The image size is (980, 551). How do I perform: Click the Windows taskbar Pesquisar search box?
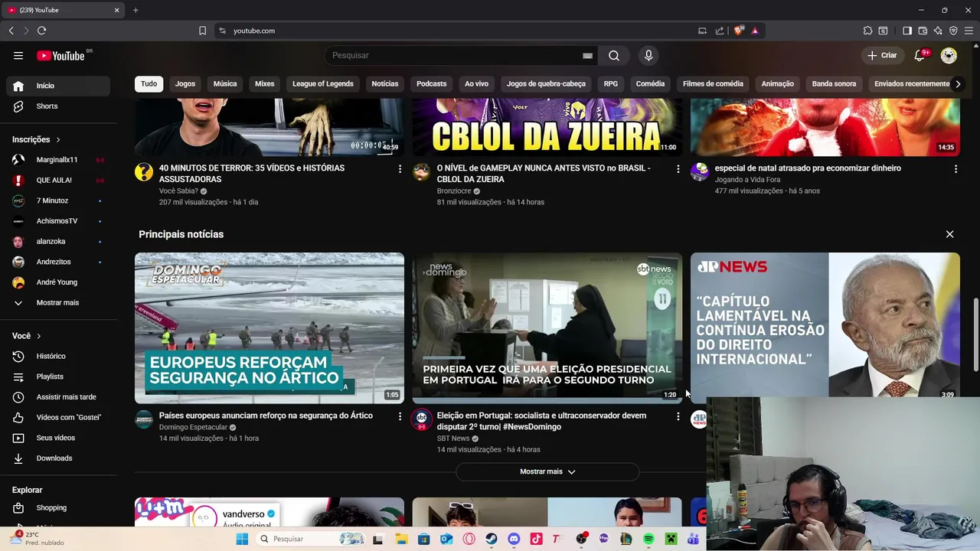[310, 539]
